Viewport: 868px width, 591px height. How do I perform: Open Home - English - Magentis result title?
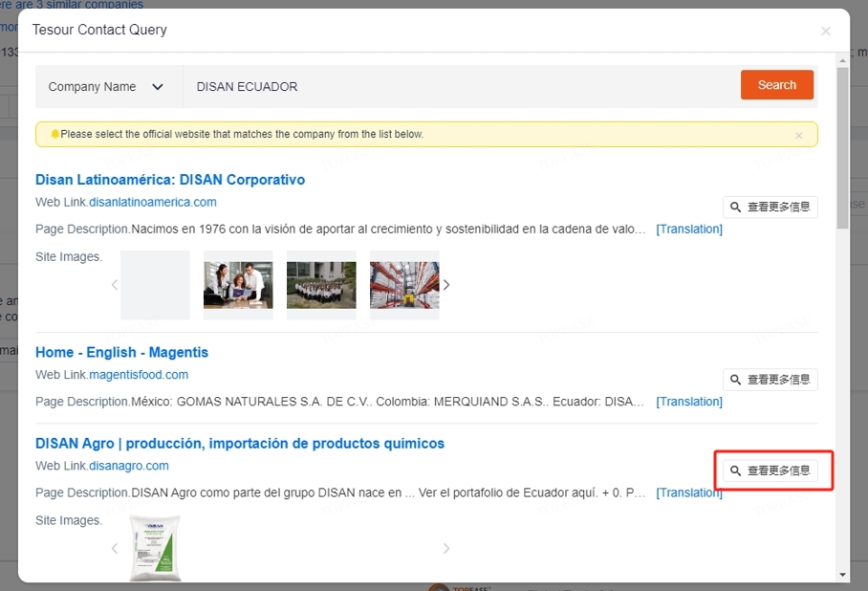pyautogui.click(x=121, y=352)
